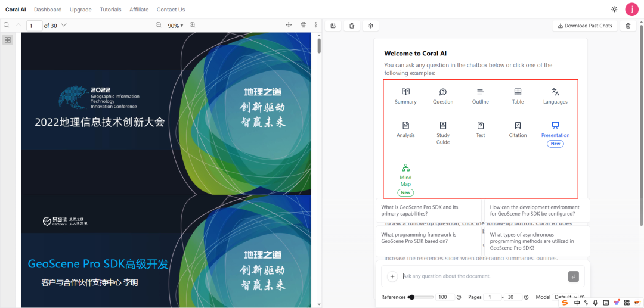Open the Contact Us page

(171, 10)
